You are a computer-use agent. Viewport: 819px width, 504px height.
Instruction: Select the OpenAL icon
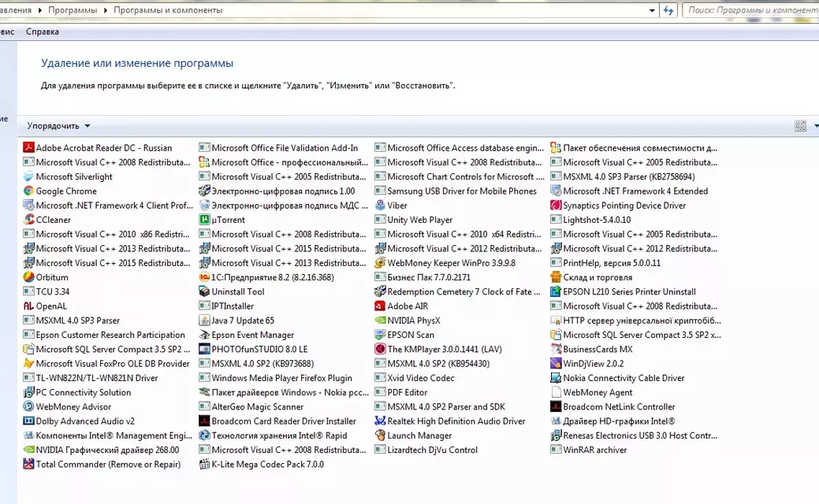pyautogui.click(x=28, y=306)
